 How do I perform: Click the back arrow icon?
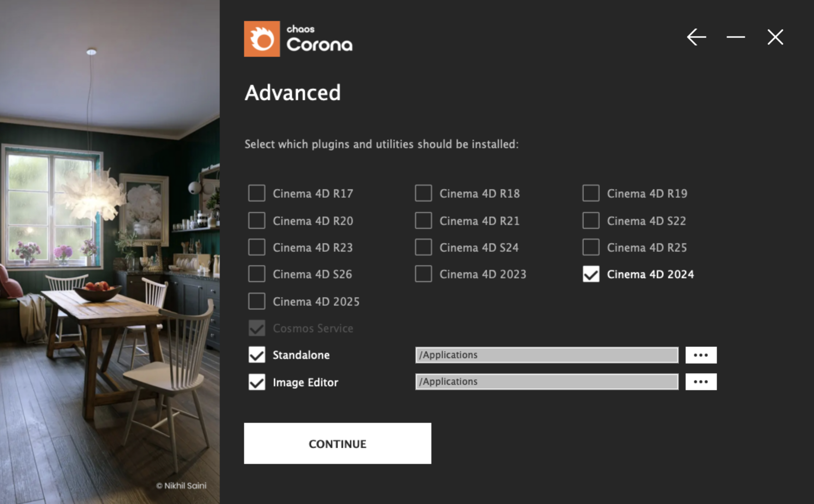coord(696,37)
